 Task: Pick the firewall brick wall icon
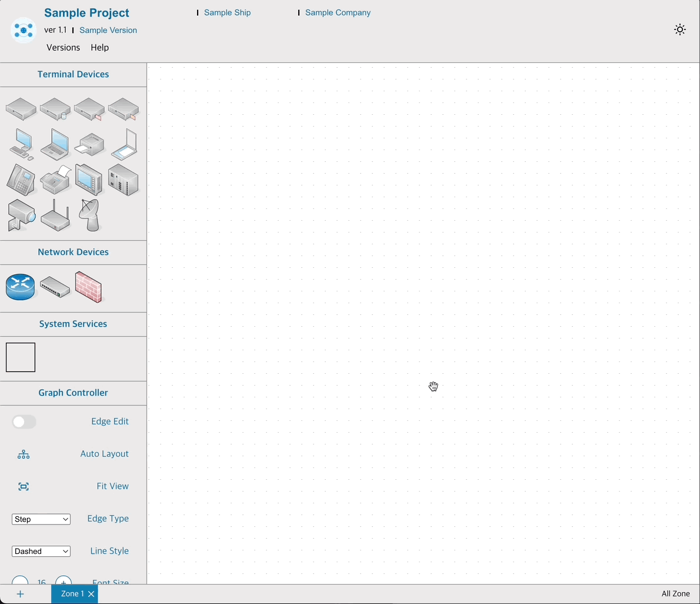(88, 287)
